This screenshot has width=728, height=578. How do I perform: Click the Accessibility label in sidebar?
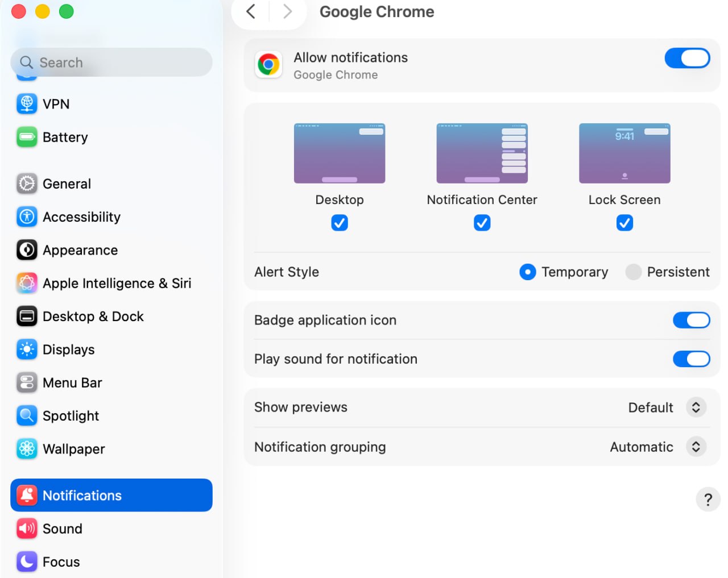(x=81, y=217)
